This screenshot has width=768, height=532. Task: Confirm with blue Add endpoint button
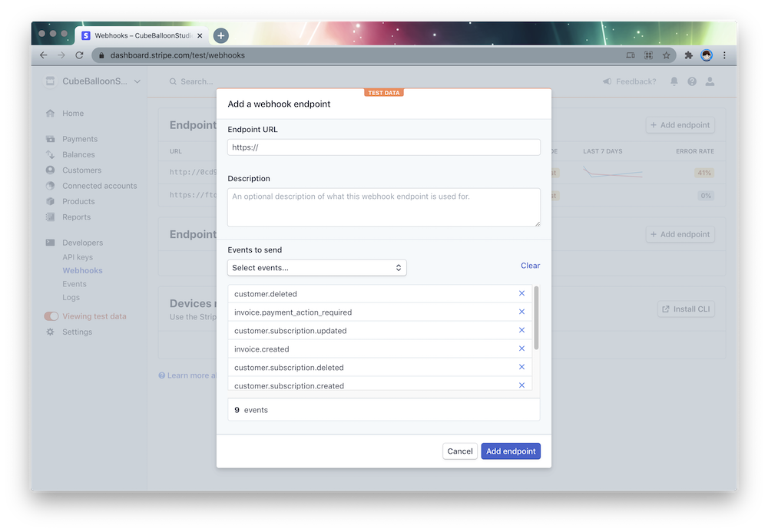(511, 451)
